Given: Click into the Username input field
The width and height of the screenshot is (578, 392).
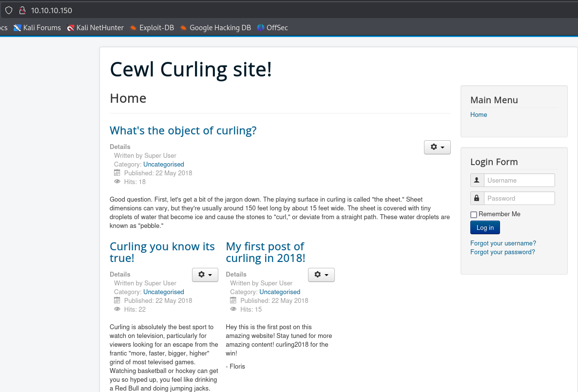Looking at the screenshot, I should tap(519, 180).
